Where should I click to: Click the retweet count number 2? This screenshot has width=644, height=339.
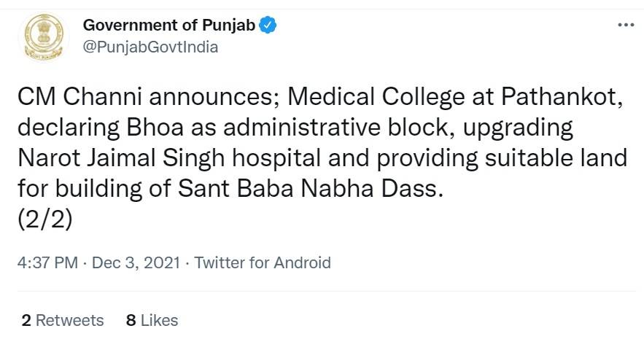26,320
